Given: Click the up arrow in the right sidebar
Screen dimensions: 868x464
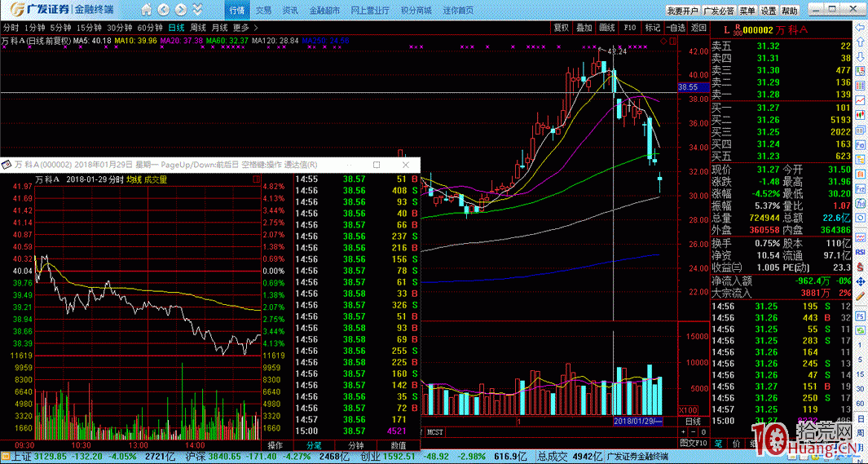Looking at the screenshot, I should (860, 42).
